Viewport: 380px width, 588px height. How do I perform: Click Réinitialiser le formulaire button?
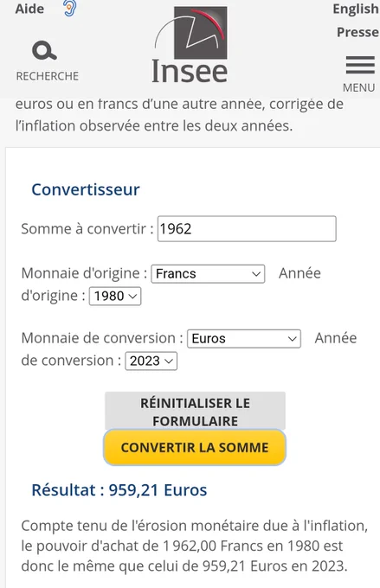pyautogui.click(x=195, y=412)
